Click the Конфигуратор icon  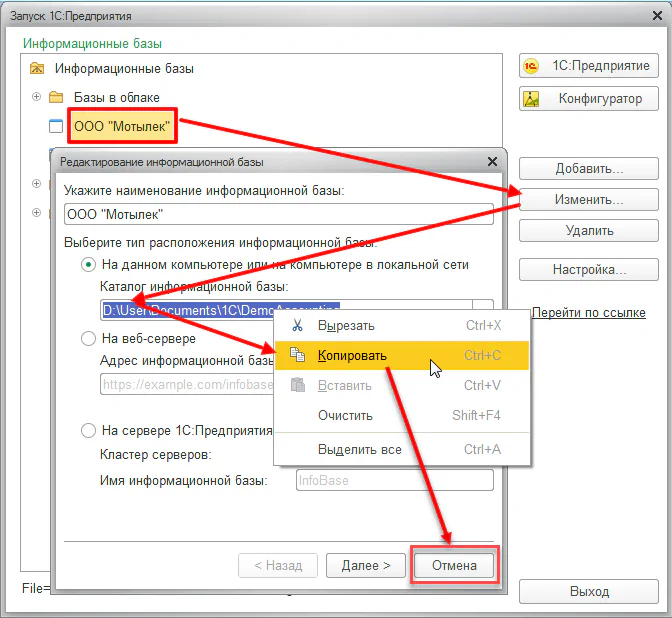(534, 99)
